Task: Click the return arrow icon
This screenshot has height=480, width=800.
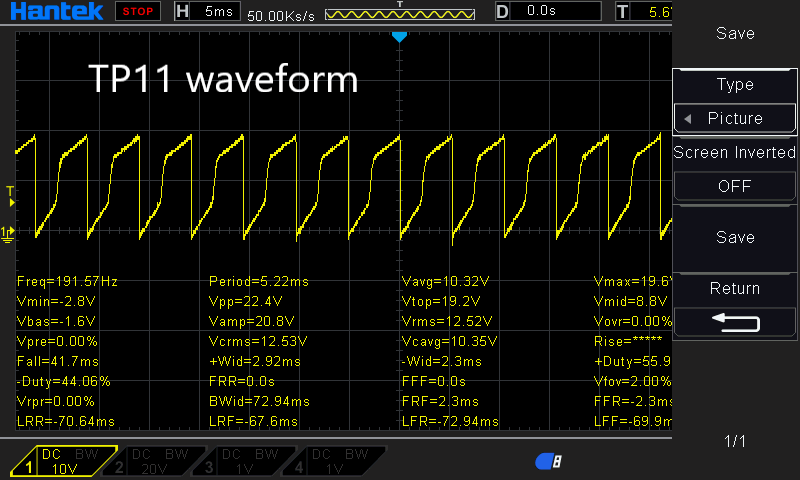Action: coord(735,323)
